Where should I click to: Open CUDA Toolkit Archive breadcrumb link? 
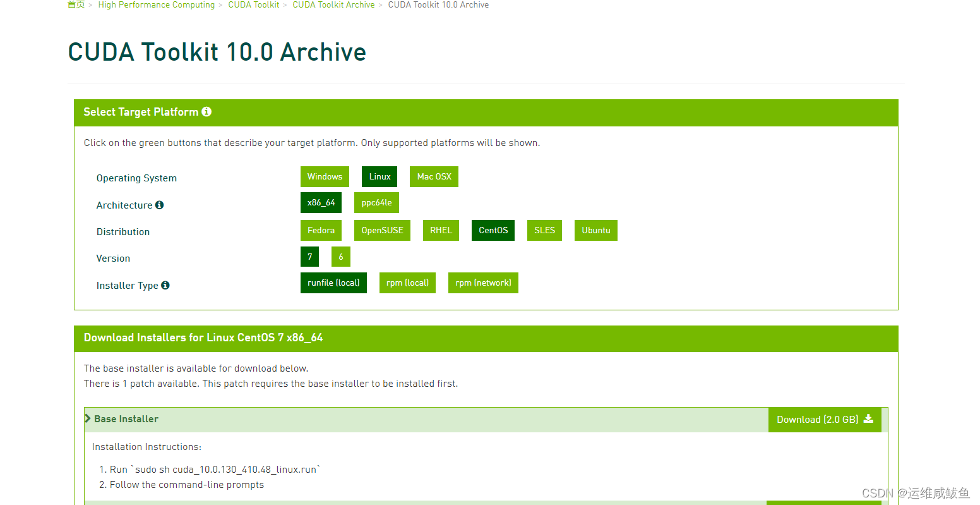tap(333, 5)
